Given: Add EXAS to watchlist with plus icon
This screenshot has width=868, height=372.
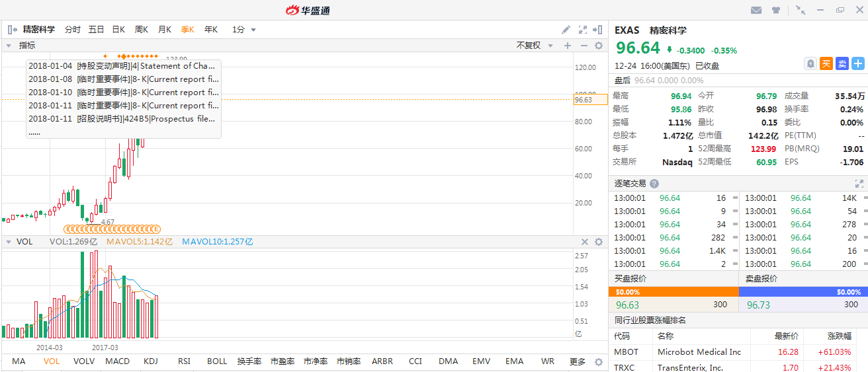Looking at the screenshot, I should click(x=858, y=63).
